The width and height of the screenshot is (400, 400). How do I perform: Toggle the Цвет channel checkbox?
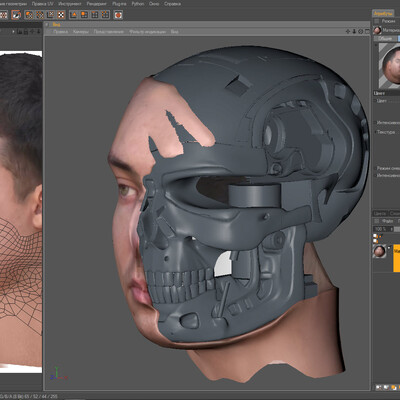pos(375,100)
